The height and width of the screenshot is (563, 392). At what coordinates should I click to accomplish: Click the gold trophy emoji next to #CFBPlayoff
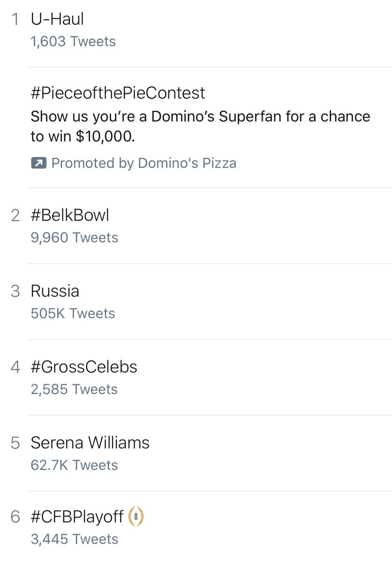click(x=136, y=517)
